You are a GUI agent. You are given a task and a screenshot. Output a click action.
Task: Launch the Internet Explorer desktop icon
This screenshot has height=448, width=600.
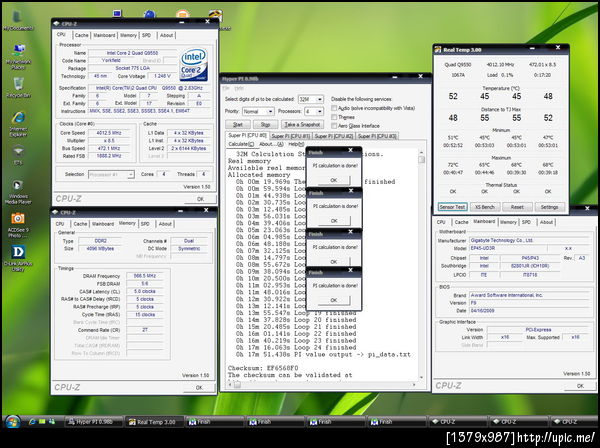point(18,124)
